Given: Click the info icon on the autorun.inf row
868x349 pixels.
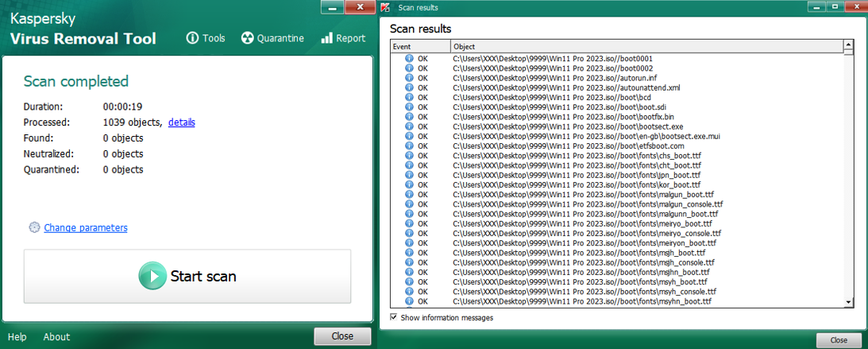Looking at the screenshot, I should [x=410, y=78].
